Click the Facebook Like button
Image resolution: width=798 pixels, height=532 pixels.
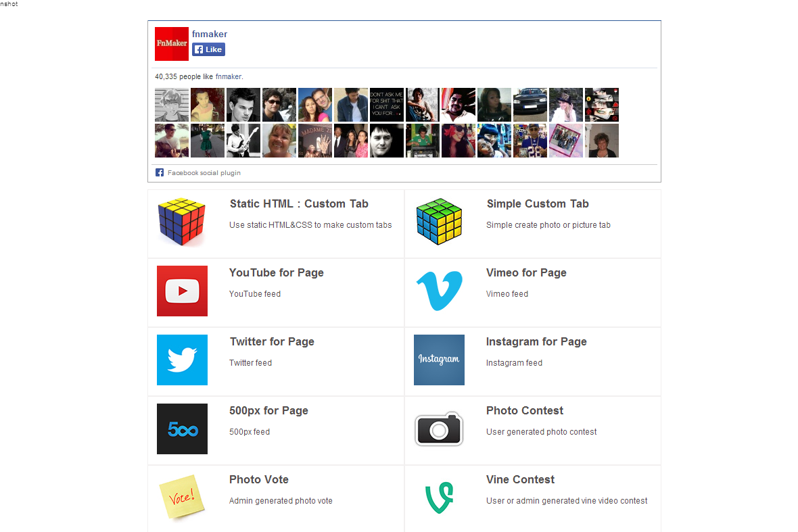(x=209, y=49)
